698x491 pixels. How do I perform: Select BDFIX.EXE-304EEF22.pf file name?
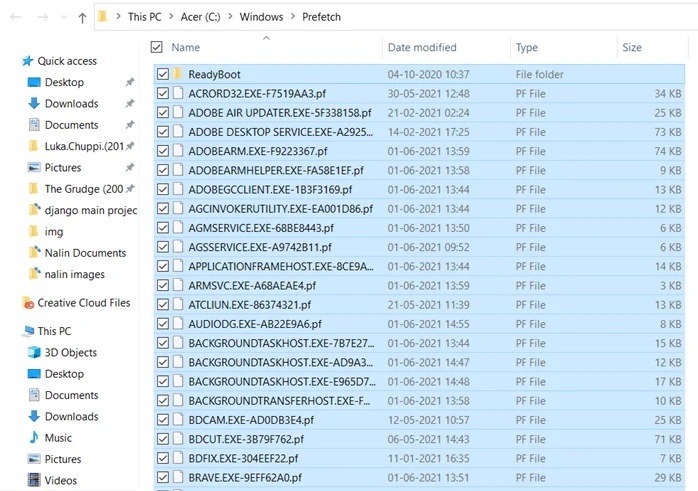[x=243, y=459]
